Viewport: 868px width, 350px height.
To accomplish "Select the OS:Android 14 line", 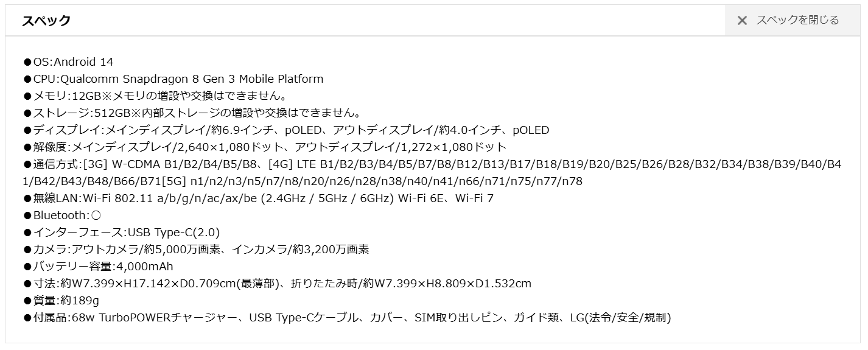I will click(x=69, y=61).
